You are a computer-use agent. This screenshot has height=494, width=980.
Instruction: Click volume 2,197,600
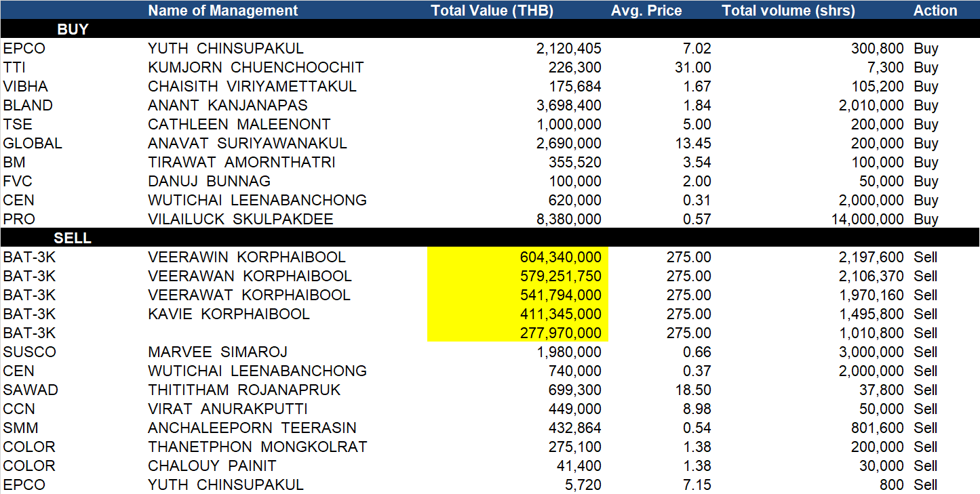coord(871,257)
